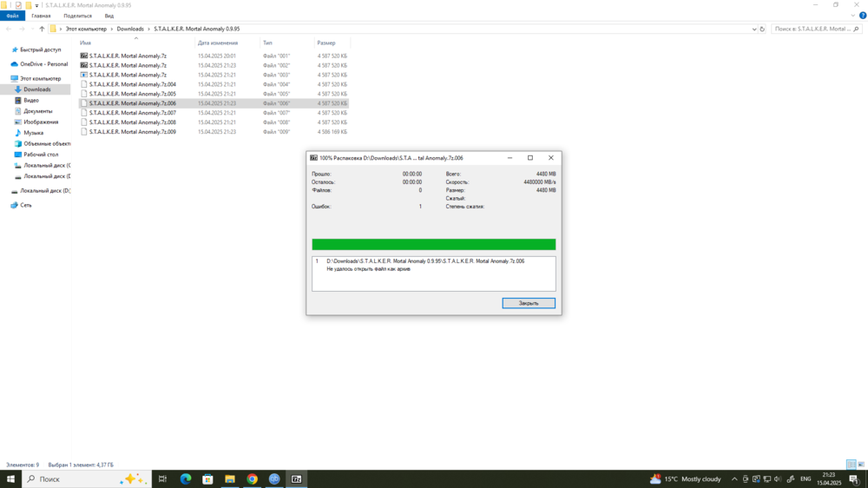Click the New folder quick access icon
Viewport: 868px width, 488px height.
pyautogui.click(x=29, y=5)
